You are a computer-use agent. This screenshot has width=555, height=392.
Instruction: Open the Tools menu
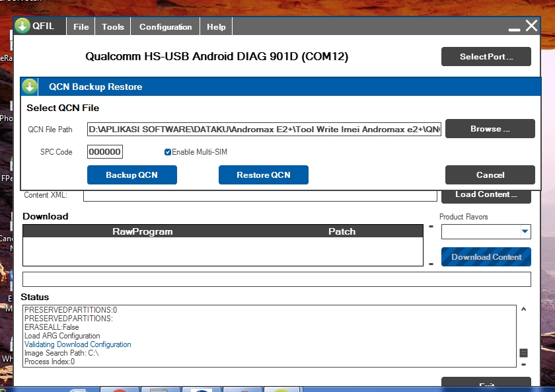(x=112, y=26)
